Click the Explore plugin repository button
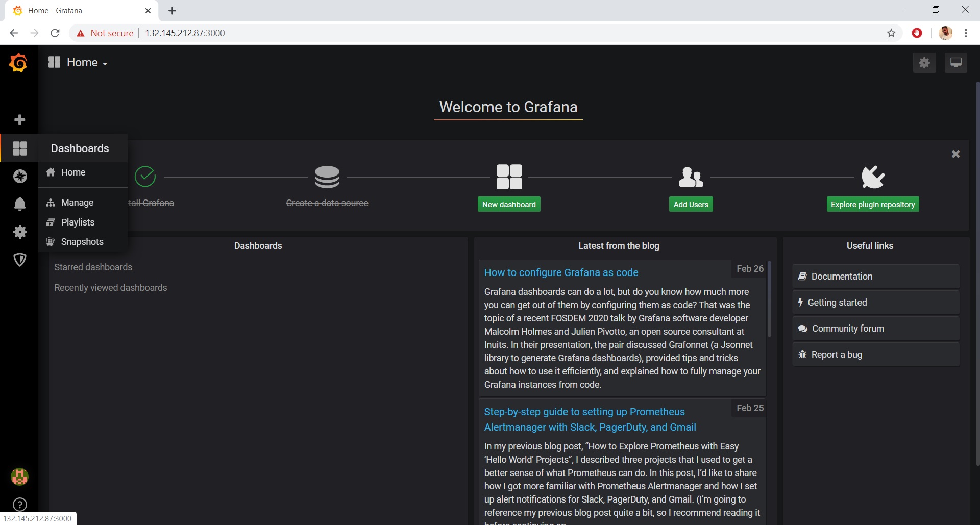This screenshot has height=525, width=980. click(x=873, y=205)
